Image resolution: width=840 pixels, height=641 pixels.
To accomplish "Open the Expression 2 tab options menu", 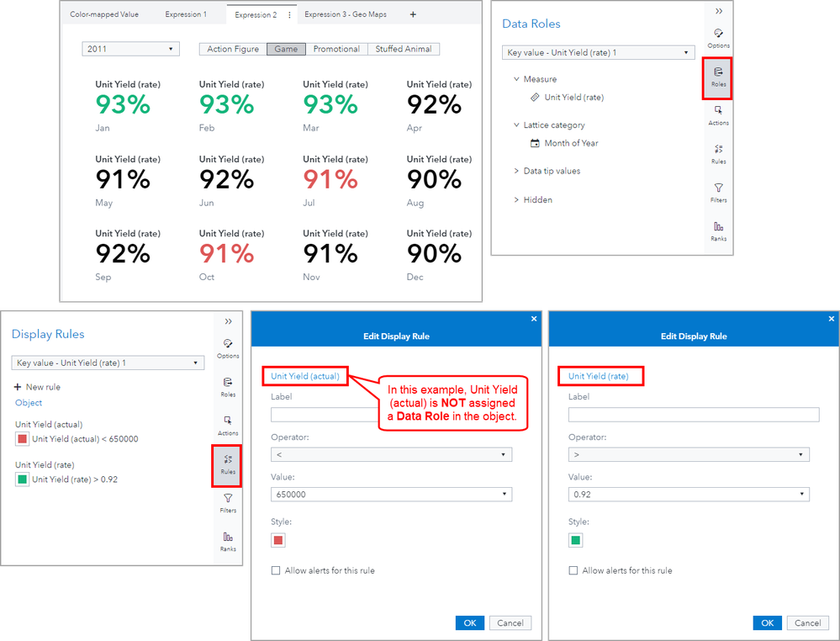I will point(289,15).
